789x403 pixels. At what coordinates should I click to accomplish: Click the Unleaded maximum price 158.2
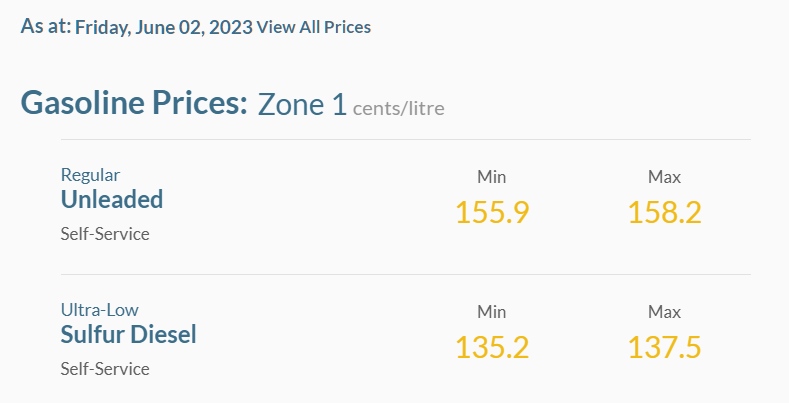[664, 212]
